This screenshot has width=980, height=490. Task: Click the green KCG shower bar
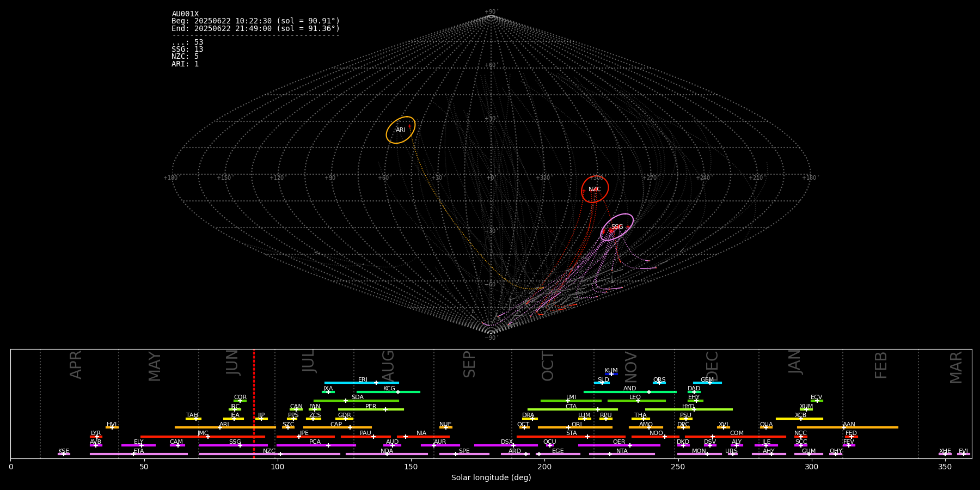(388, 391)
